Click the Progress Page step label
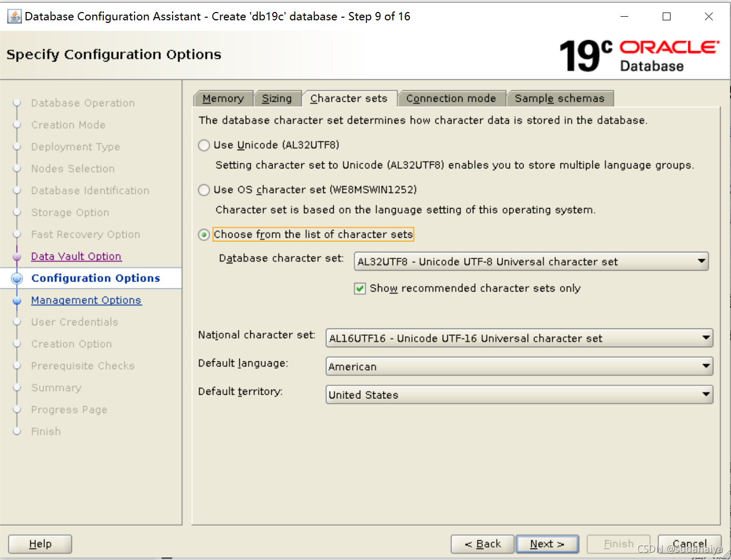This screenshot has width=731, height=560. click(69, 409)
